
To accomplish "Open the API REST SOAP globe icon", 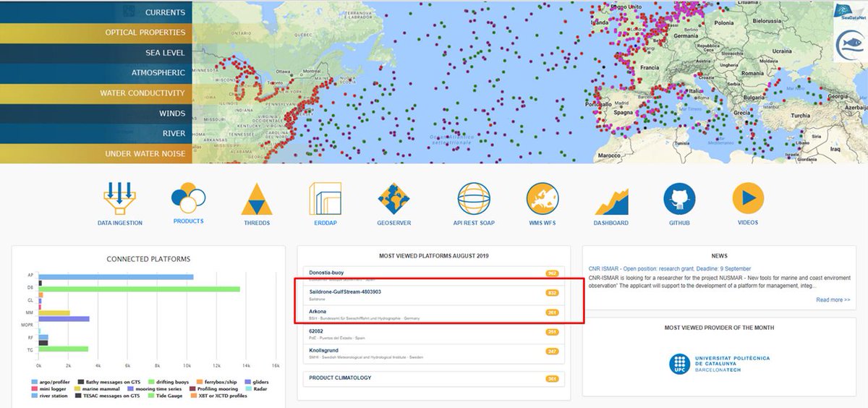I will (474, 199).
